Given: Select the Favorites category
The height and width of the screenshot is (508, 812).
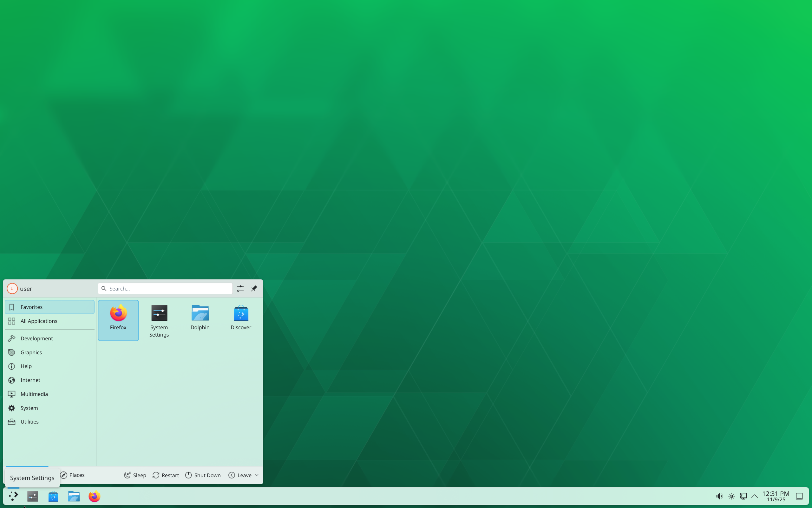Looking at the screenshot, I should [50, 307].
